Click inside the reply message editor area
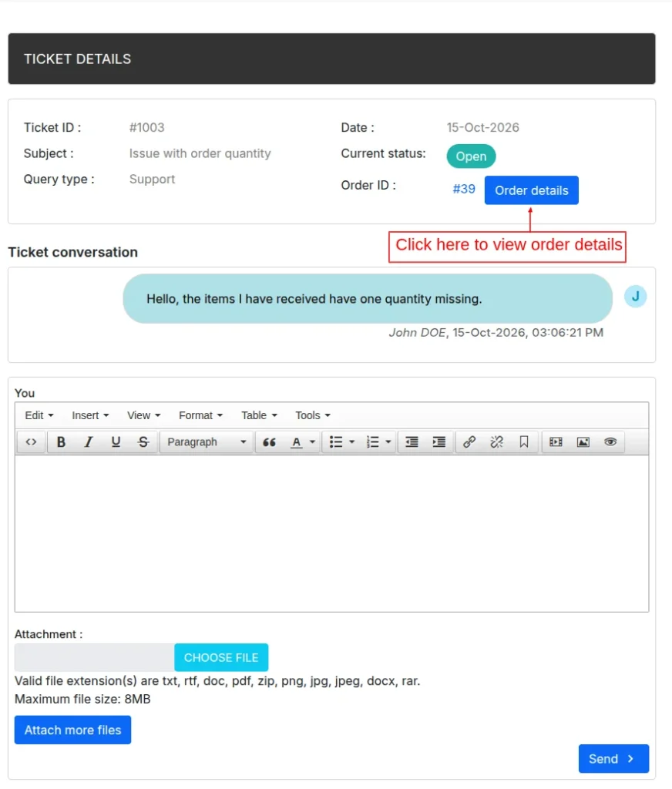The image size is (672, 789). click(x=331, y=533)
